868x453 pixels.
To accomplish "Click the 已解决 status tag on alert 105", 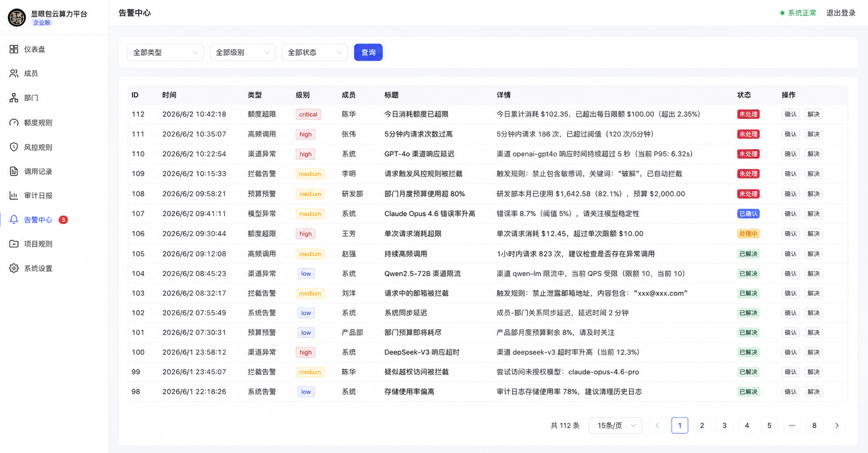I will (x=748, y=254).
